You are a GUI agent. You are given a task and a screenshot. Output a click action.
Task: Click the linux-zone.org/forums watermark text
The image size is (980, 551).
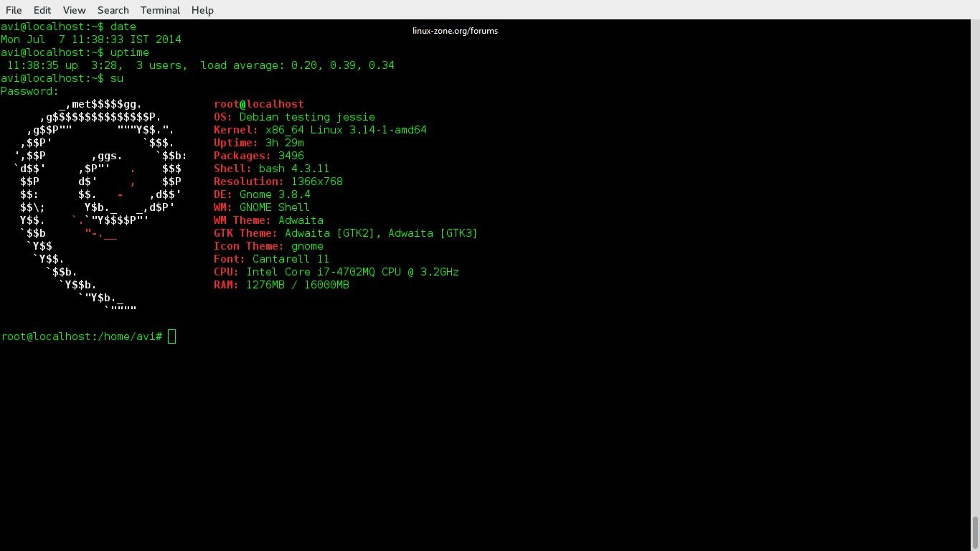point(455,31)
